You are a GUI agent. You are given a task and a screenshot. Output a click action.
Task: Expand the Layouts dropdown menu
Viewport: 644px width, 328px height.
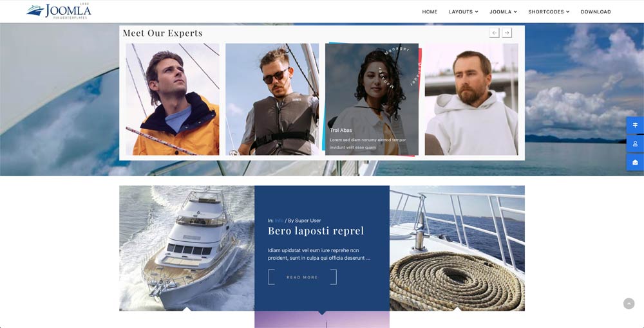463,12
